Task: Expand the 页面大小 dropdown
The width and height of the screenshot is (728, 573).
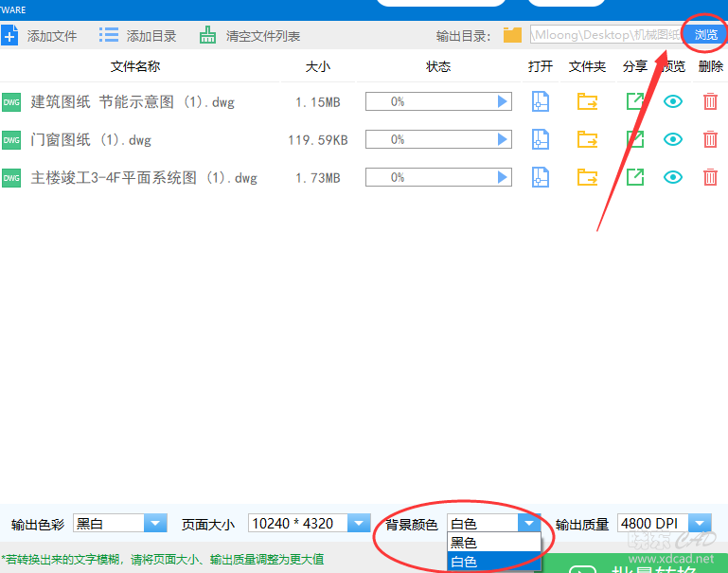Action: tap(359, 524)
